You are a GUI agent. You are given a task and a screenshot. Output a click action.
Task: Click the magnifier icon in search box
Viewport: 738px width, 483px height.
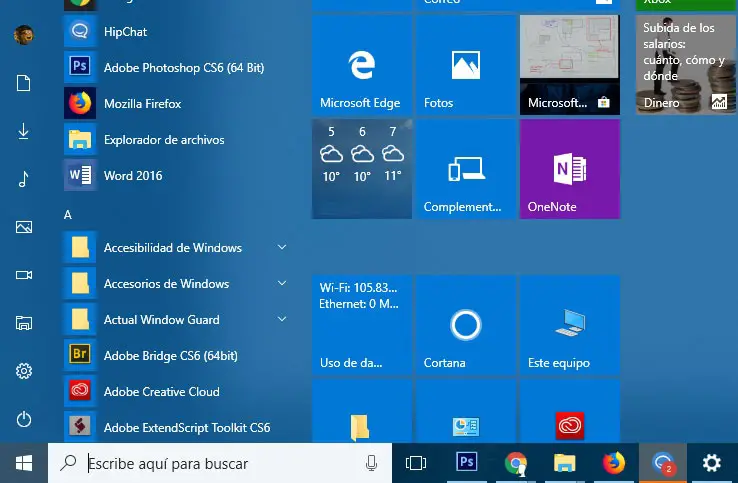pyautogui.click(x=68, y=463)
